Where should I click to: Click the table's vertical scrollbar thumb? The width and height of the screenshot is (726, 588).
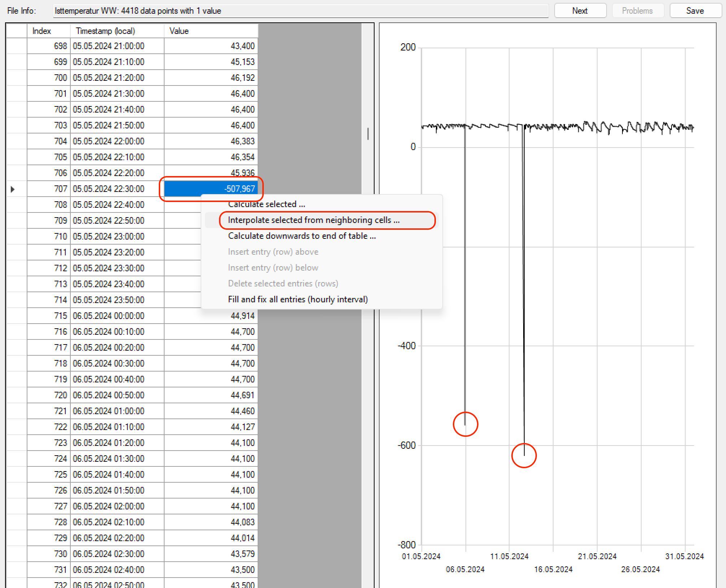click(368, 133)
